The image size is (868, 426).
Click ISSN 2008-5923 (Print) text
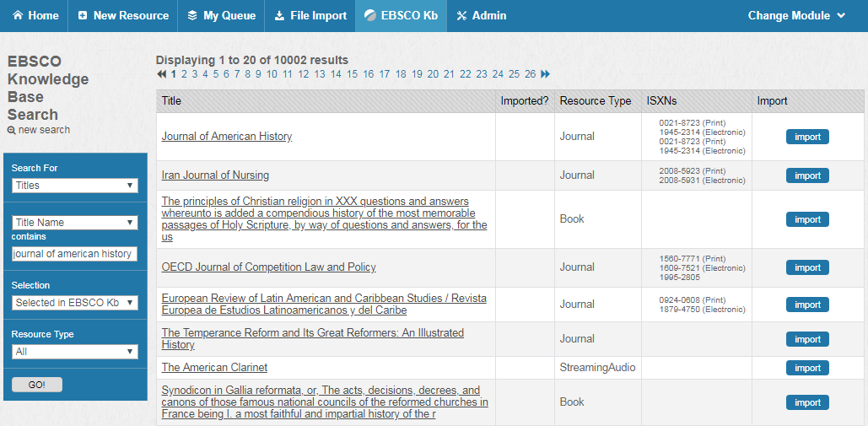[x=692, y=170]
